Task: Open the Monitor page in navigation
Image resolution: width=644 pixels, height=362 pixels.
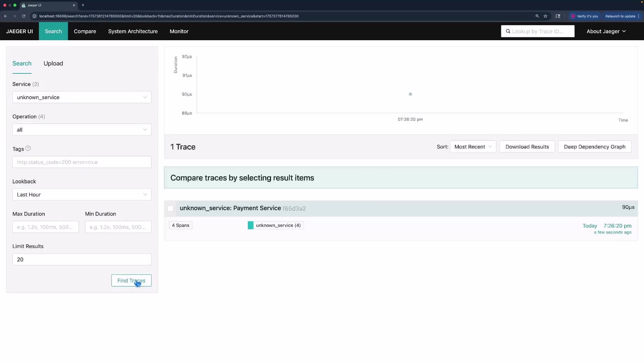Action: 179,31
